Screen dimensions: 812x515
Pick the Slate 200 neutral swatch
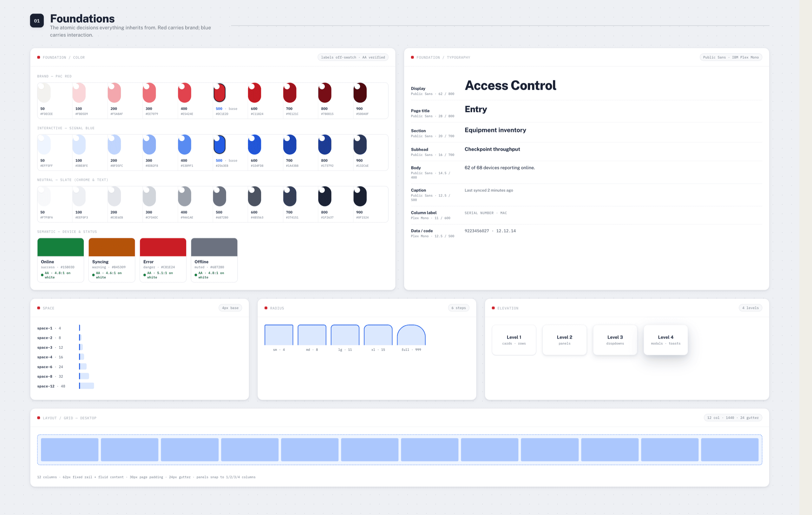114,196
